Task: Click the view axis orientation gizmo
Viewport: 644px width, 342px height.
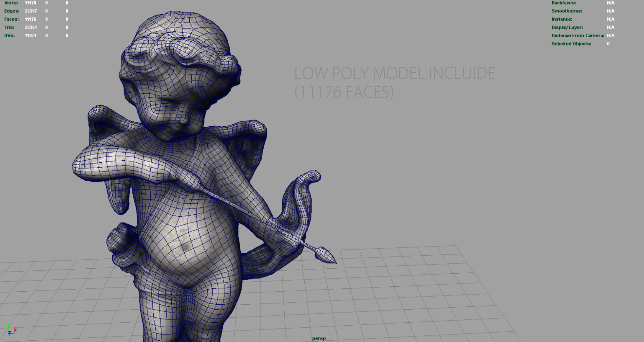Action: tap(12, 329)
